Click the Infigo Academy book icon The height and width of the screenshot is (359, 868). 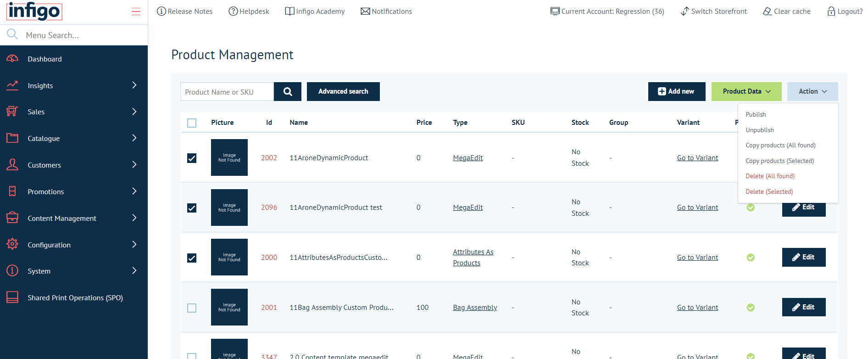[x=289, y=11]
